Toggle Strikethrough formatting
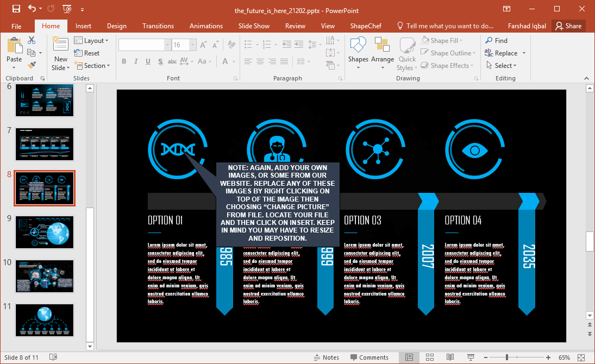 [172, 61]
